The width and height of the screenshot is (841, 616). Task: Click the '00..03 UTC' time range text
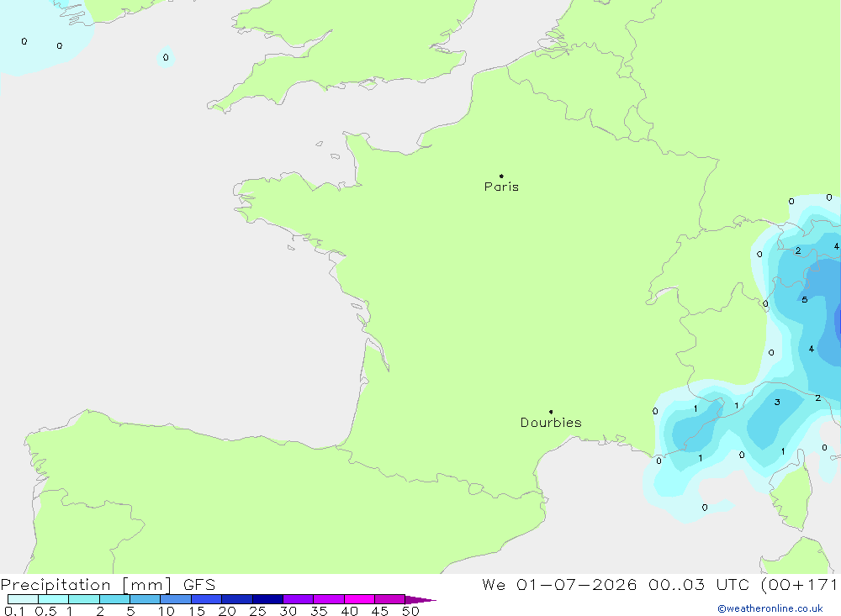(x=699, y=584)
